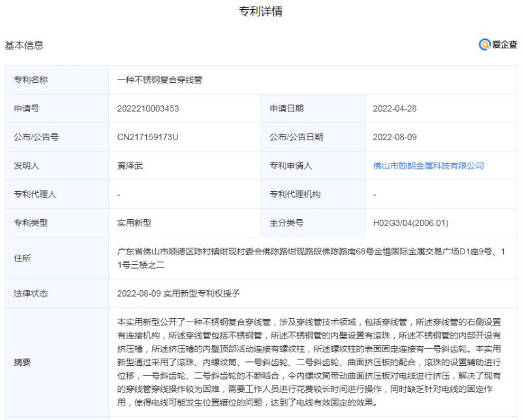Click the 专利详情 page title

tap(260, 9)
